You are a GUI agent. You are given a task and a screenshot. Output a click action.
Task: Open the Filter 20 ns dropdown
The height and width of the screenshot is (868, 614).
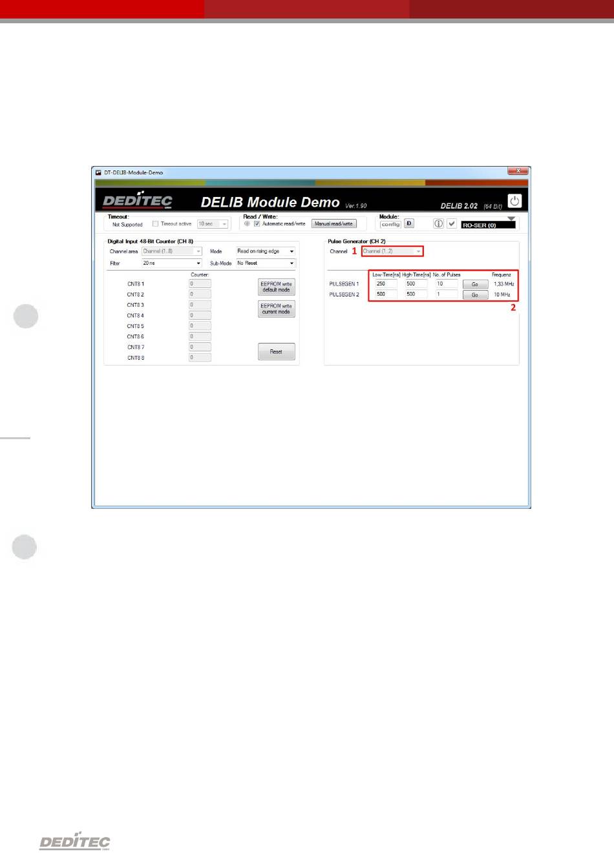point(172,263)
